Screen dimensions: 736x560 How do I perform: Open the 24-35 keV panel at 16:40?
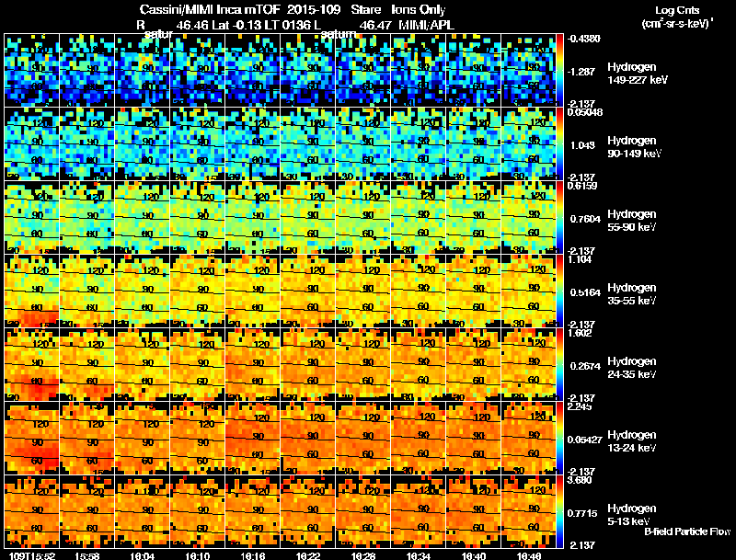(474, 365)
